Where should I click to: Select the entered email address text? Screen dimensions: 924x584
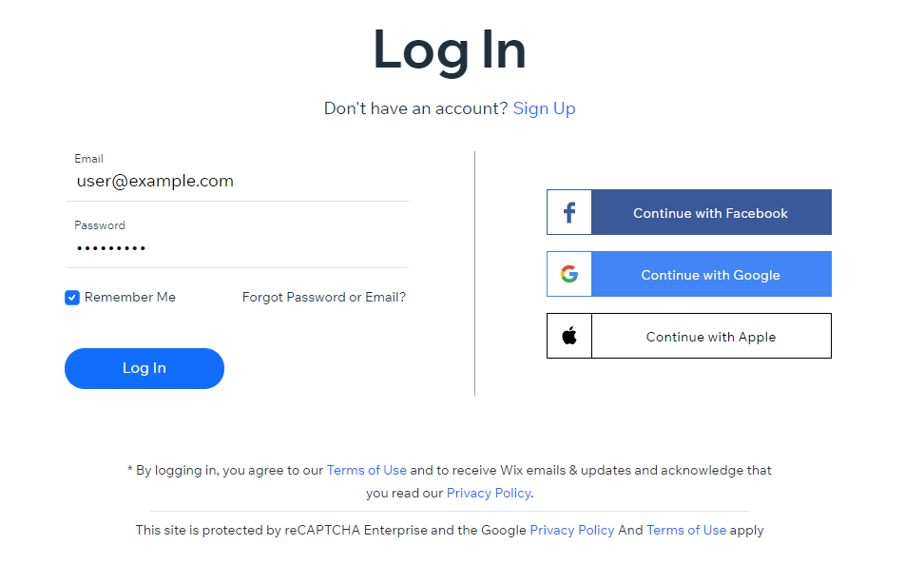click(x=154, y=181)
